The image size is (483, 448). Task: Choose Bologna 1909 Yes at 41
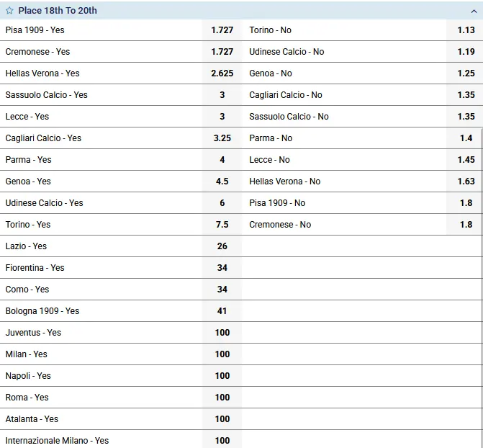pyautogui.click(x=222, y=311)
